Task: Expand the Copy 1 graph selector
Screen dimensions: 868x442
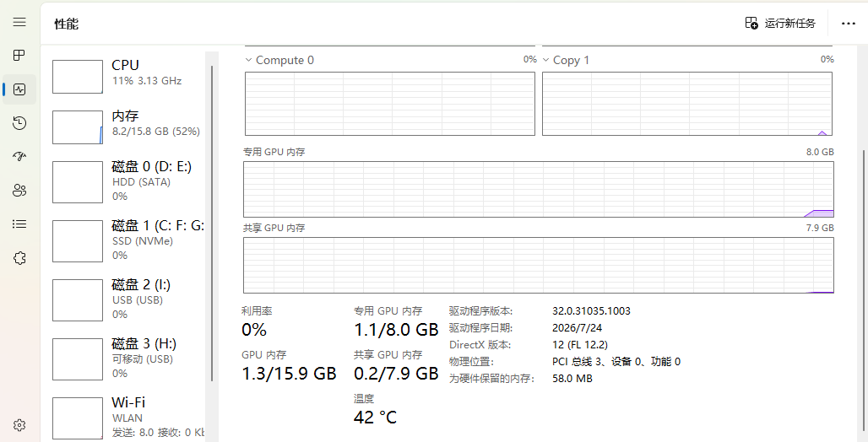Action: (x=566, y=60)
